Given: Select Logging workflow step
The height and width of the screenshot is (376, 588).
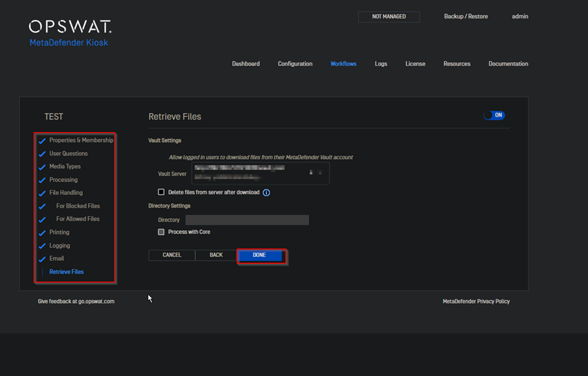Looking at the screenshot, I should coord(59,246).
